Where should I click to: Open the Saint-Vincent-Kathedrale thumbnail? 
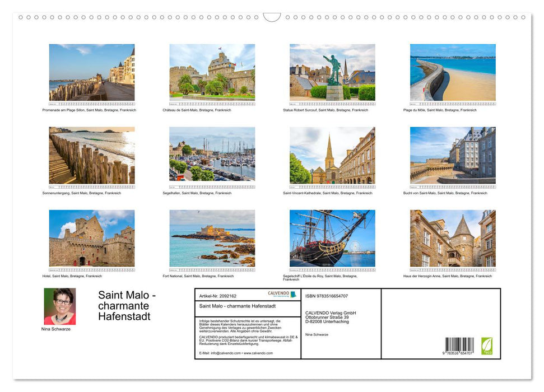pyautogui.click(x=333, y=156)
